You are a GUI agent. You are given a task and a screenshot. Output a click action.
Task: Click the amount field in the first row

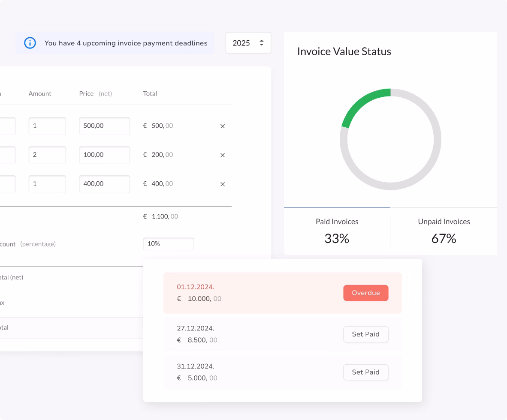click(x=47, y=126)
